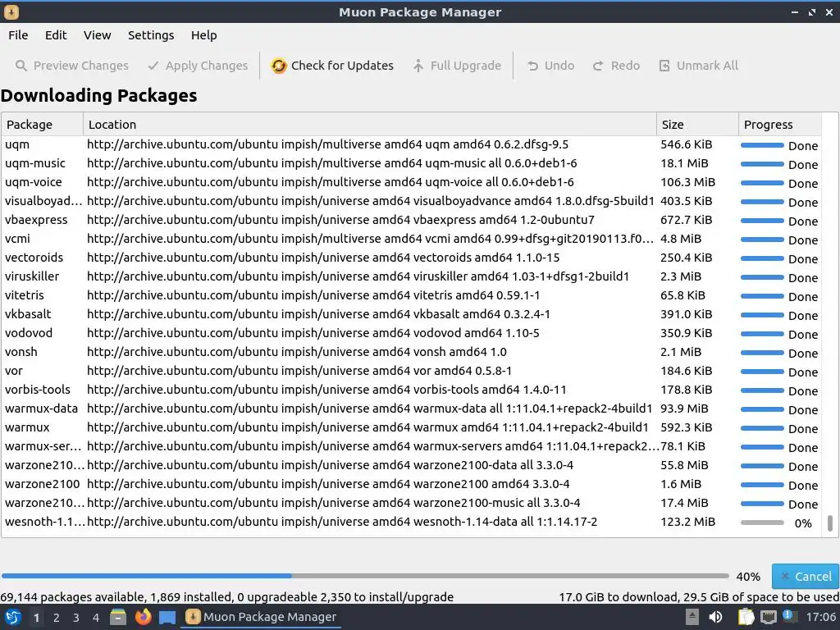Click the download list scrollbar handle

point(830,523)
